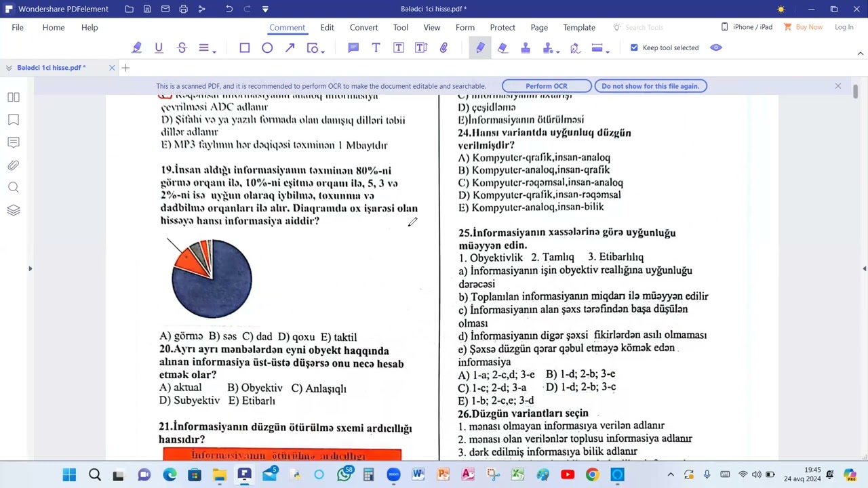868x488 pixels.
Task: Toggle the Pencil drawing tool
Action: (480, 47)
